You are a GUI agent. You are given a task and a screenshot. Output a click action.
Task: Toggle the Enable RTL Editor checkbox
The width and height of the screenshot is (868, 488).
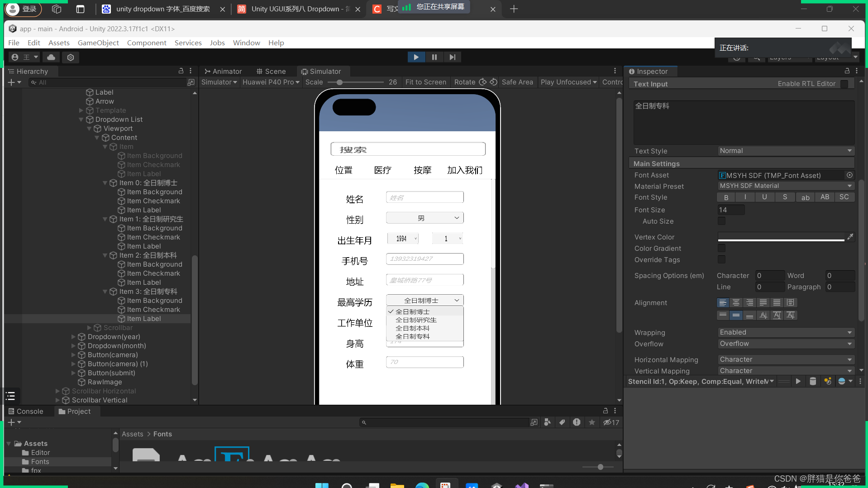click(844, 84)
